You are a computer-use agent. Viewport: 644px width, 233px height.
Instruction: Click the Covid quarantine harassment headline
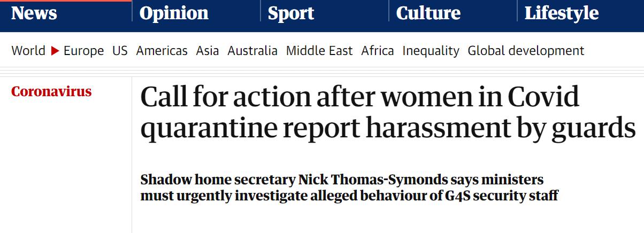coord(388,113)
